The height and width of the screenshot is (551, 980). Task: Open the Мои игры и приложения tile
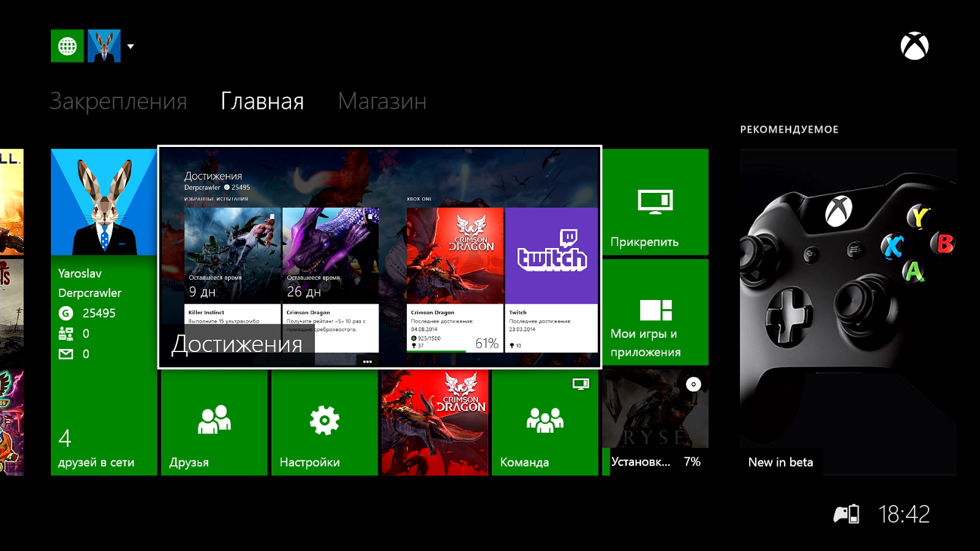pyautogui.click(x=655, y=312)
